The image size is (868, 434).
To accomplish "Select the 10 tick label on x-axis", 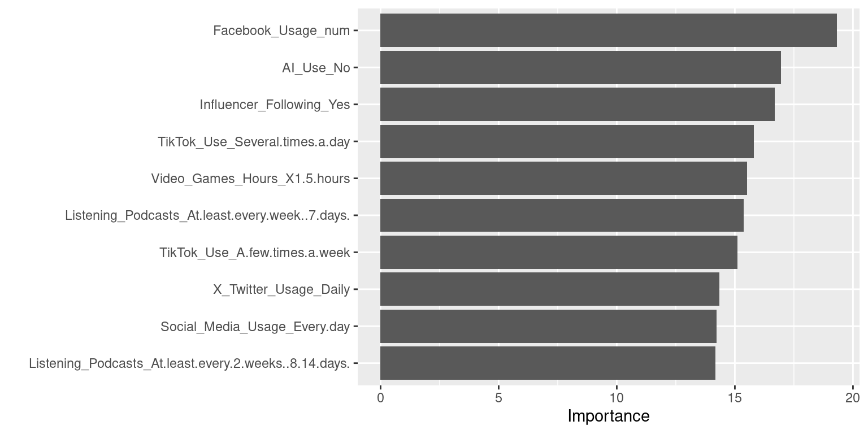I will [x=616, y=398].
